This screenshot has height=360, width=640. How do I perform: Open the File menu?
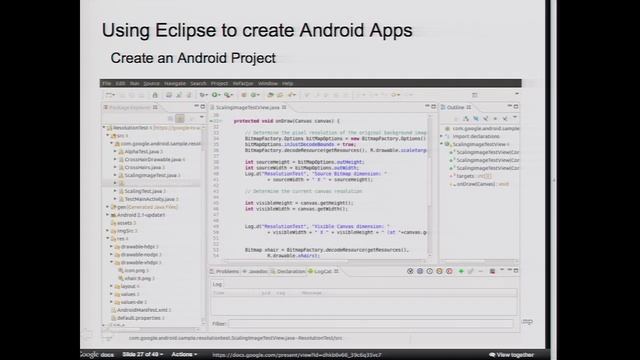tap(107, 83)
